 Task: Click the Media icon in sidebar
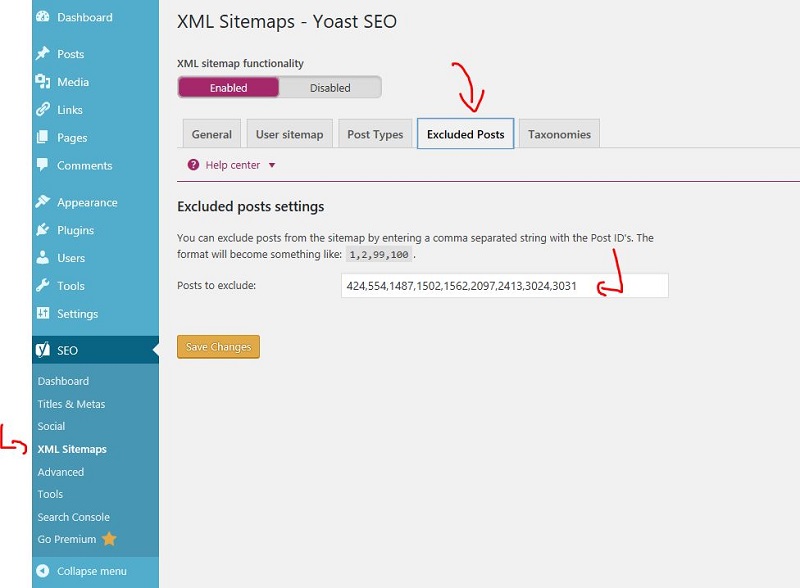click(43, 82)
